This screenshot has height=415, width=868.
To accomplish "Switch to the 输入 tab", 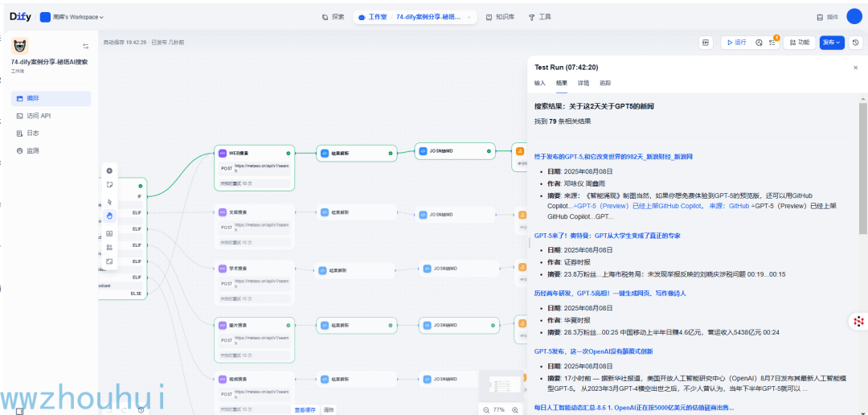I will click(x=540, y=83).
